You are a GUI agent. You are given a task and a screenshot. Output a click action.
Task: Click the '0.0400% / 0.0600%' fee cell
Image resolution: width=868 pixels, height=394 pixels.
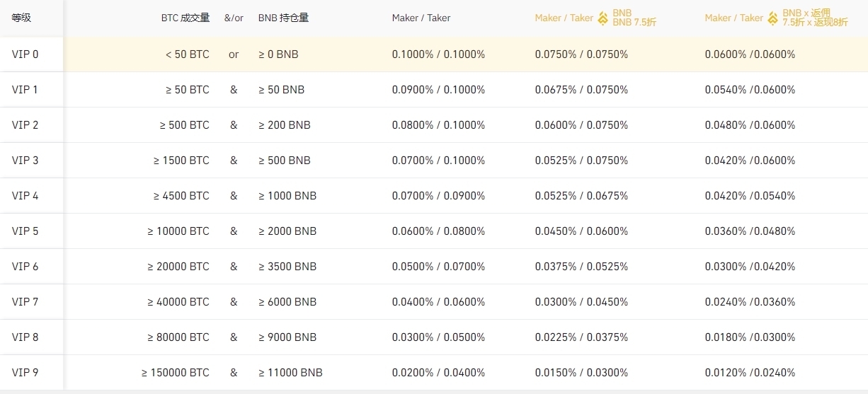pyautogui.click(x=438, y=302)
